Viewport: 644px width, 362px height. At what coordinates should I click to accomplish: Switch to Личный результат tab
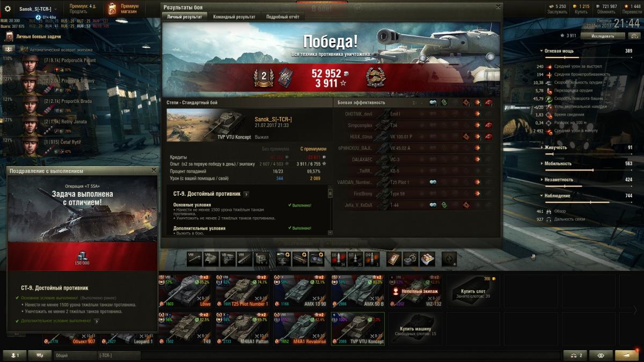184,17
